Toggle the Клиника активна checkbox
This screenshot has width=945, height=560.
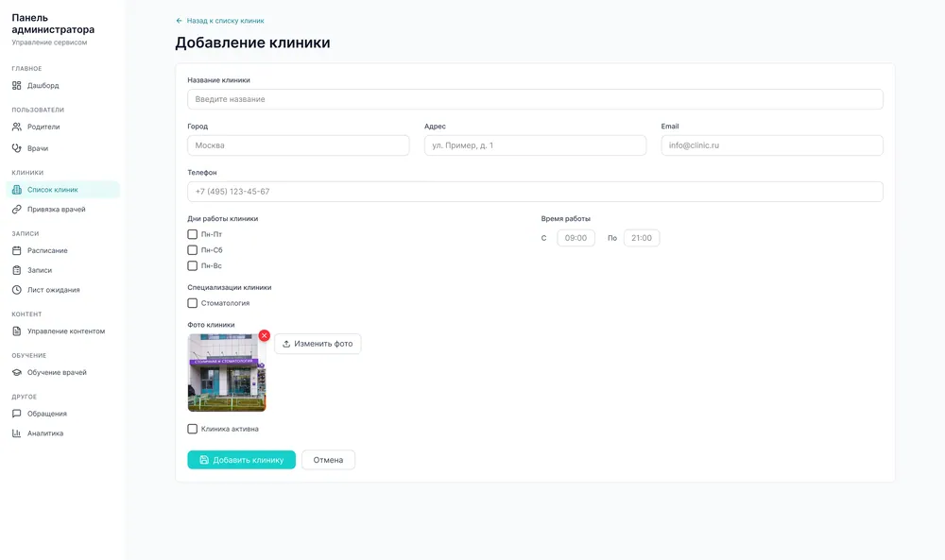pos(192,429)
